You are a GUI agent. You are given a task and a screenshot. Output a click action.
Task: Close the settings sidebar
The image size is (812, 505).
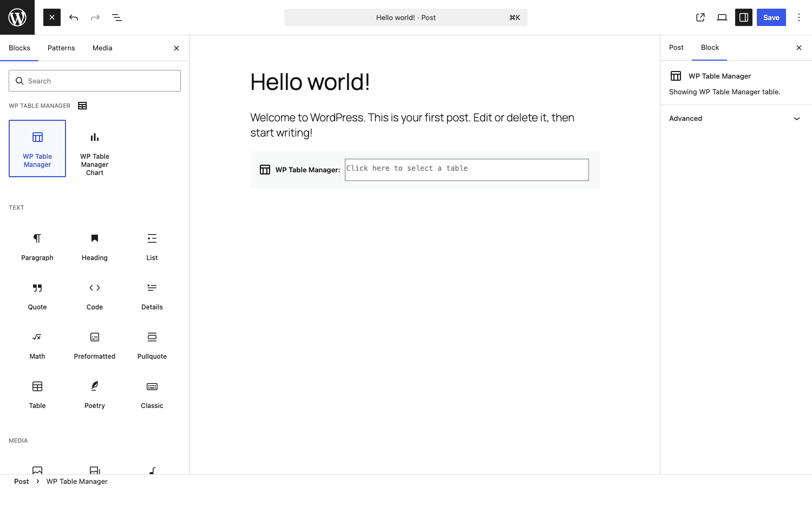coord(799,48)
